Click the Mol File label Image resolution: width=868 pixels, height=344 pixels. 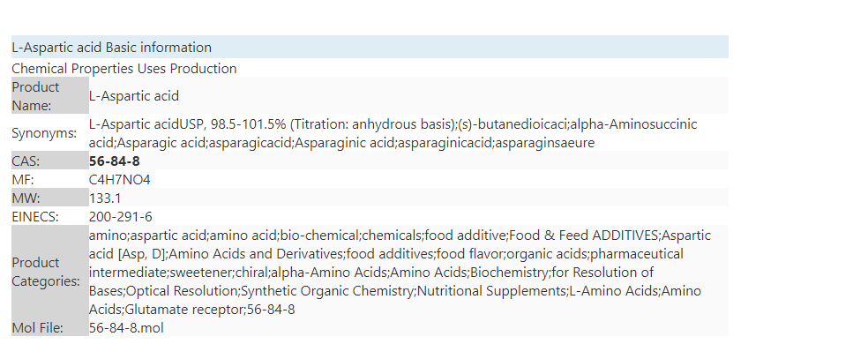pyautogui.click(x=37, y=327)
